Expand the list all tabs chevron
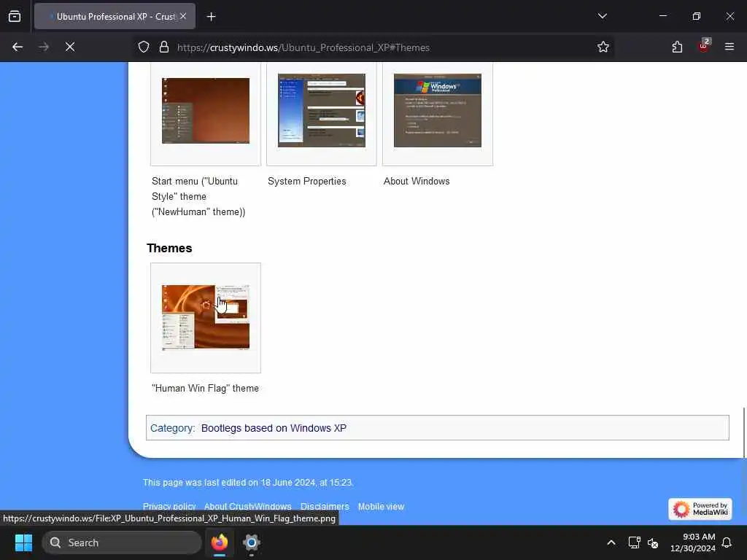Image resolution: width=747 pixels, height=560 pixels. click(x=602, y=16)
